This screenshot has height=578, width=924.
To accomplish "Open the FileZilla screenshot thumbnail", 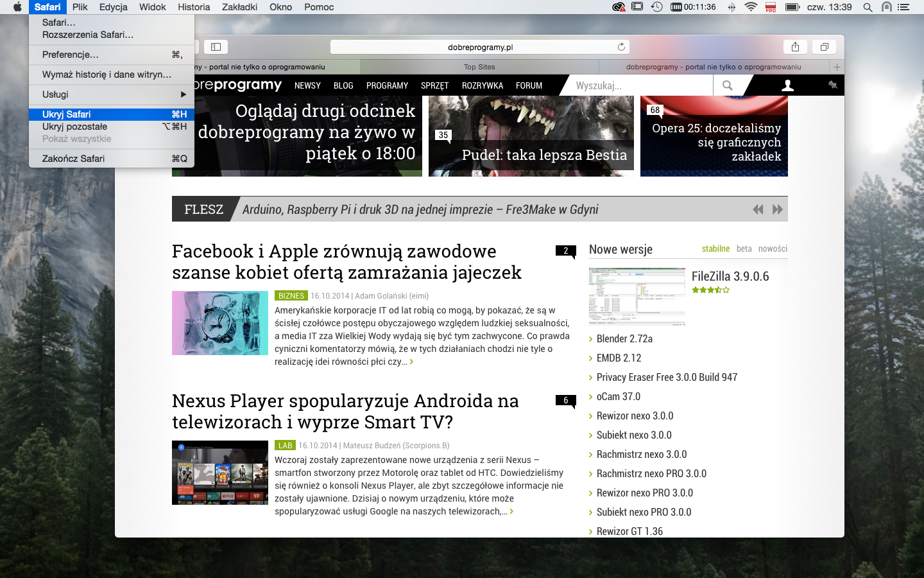I will point(637,297).
